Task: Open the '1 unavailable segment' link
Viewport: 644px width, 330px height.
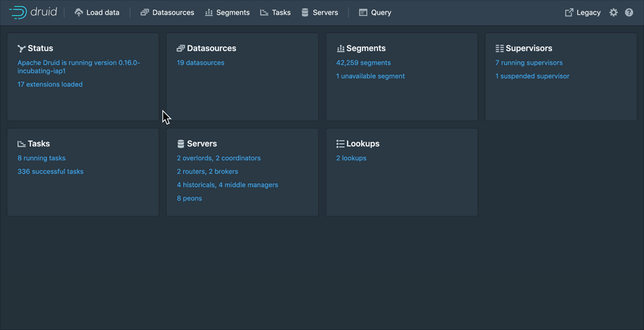Action: click(370, 76)
